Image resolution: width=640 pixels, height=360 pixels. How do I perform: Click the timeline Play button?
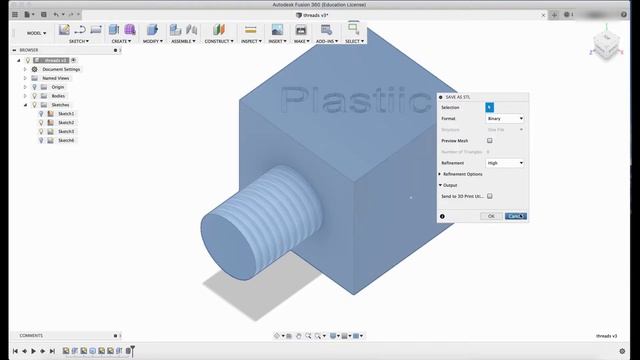tap(33, 351)
